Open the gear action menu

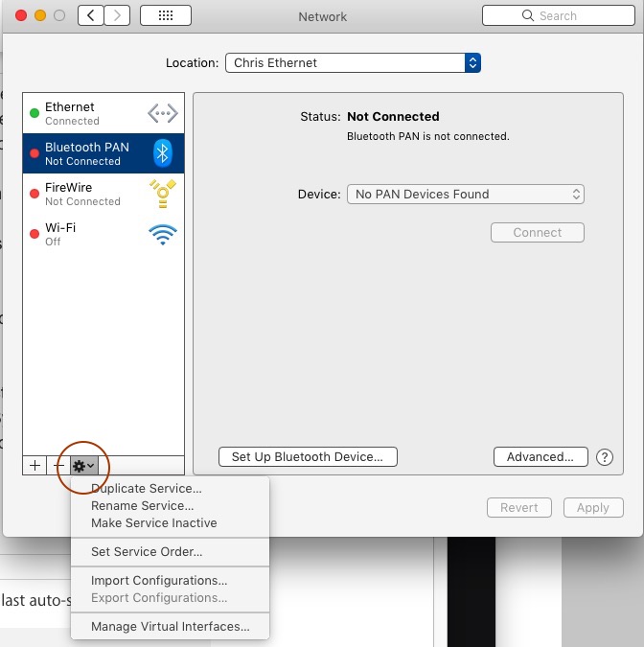tap(83, 466)
